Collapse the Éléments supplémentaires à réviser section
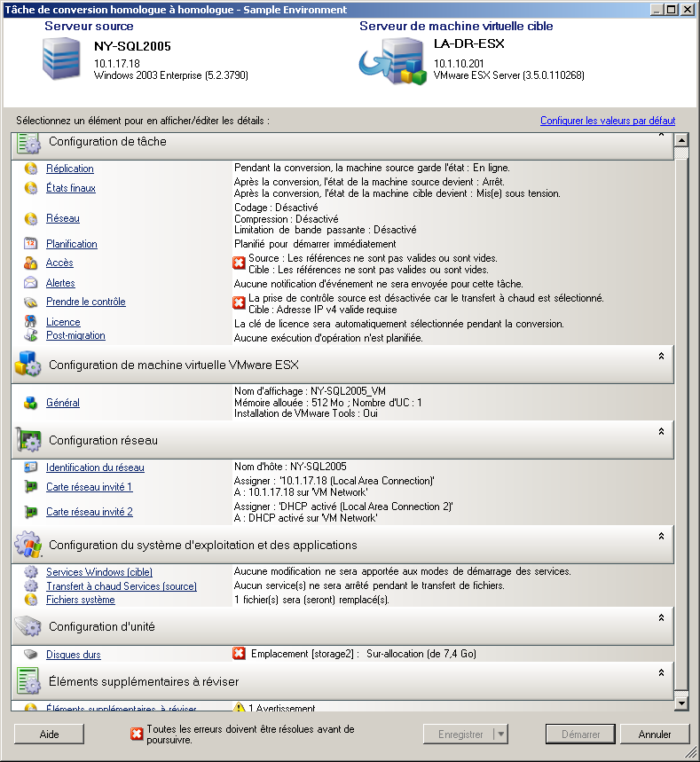 pos(661,673)
